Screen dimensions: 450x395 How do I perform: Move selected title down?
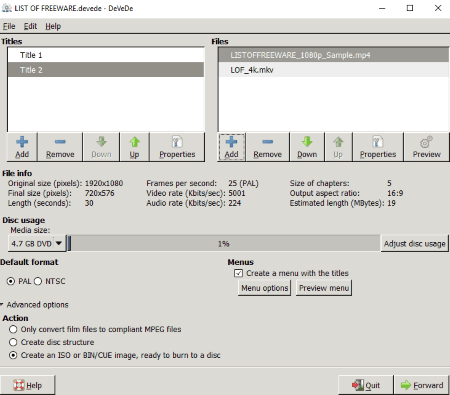[x=101, y=147]
